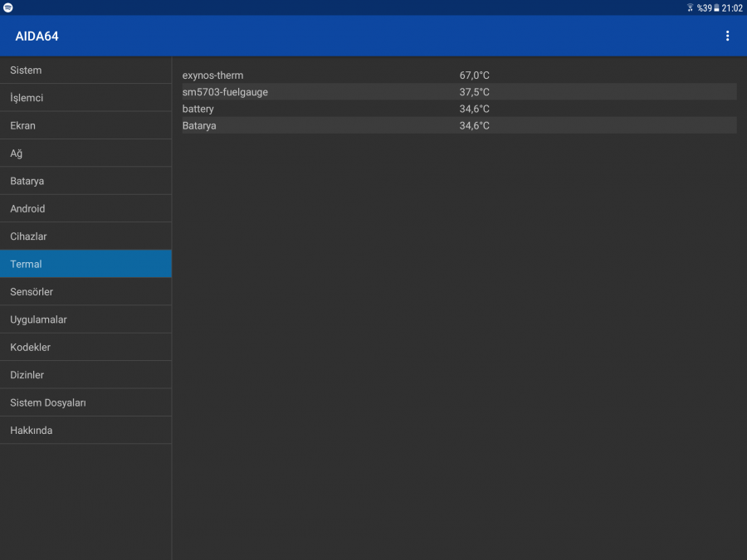
Task: Tap 34,6°C value in battery row
Action: point(474,109)
